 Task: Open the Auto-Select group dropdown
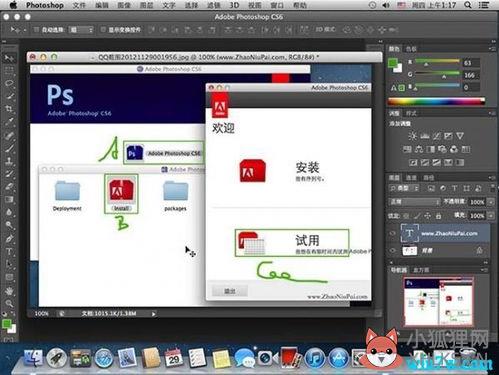[x=81, y=30]
